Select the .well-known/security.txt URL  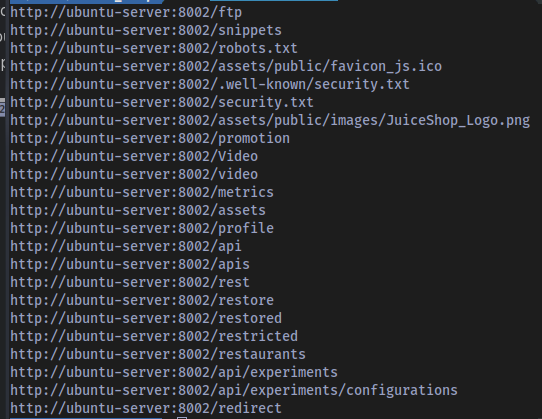210,85
